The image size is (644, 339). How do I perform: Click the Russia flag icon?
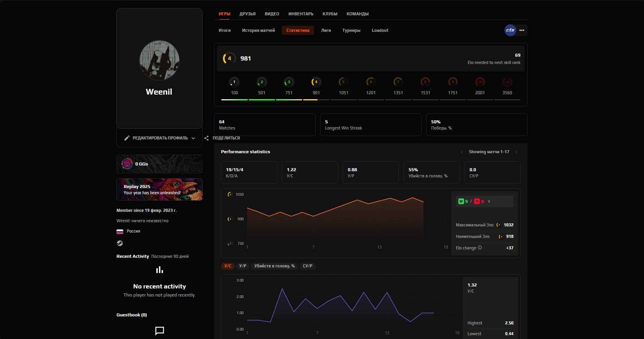click(x=120, y=231)
